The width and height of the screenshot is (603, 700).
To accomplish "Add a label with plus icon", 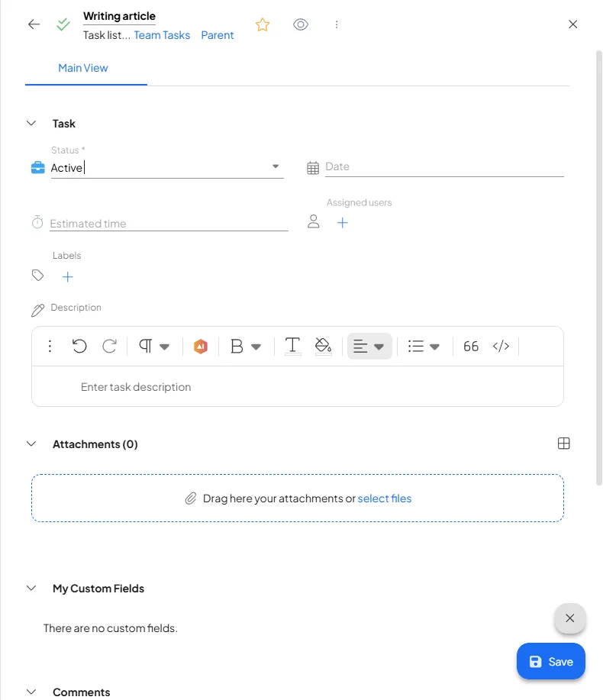I will tap(67, 277).
